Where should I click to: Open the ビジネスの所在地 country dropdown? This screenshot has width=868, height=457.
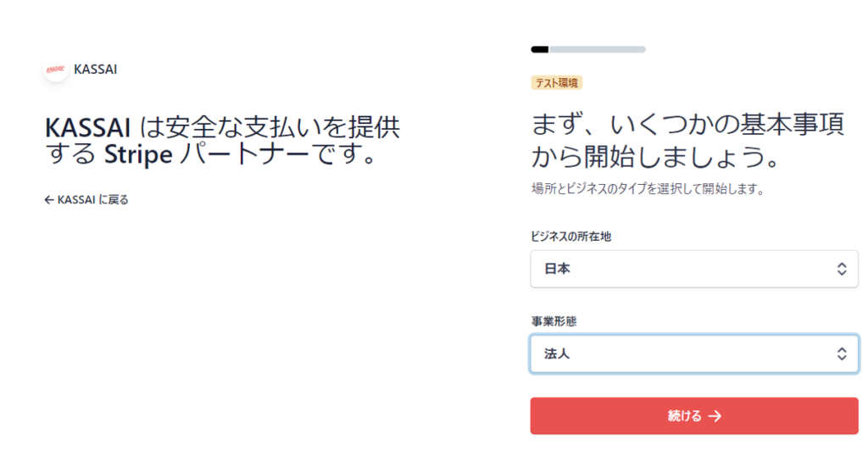coord(694,270)
